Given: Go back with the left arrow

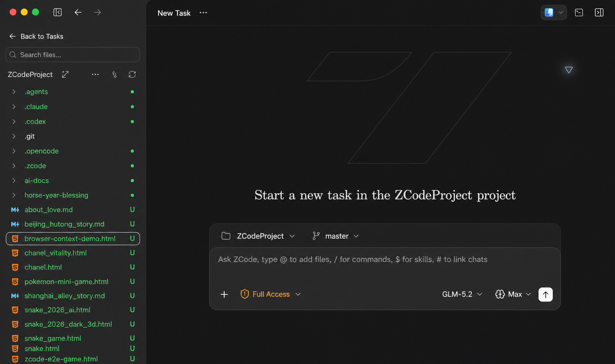Looking at the screenshot, I should coord(78,12).
